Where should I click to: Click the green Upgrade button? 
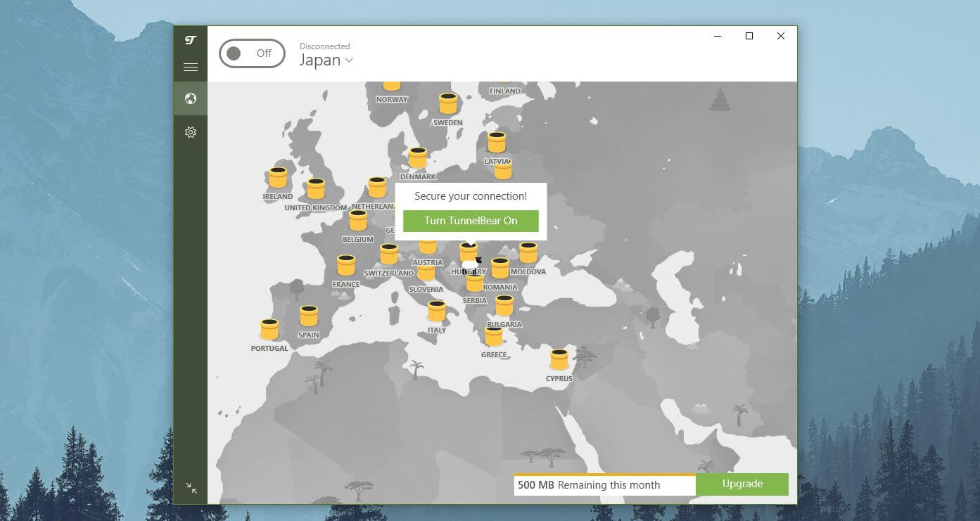coord(742,484)
